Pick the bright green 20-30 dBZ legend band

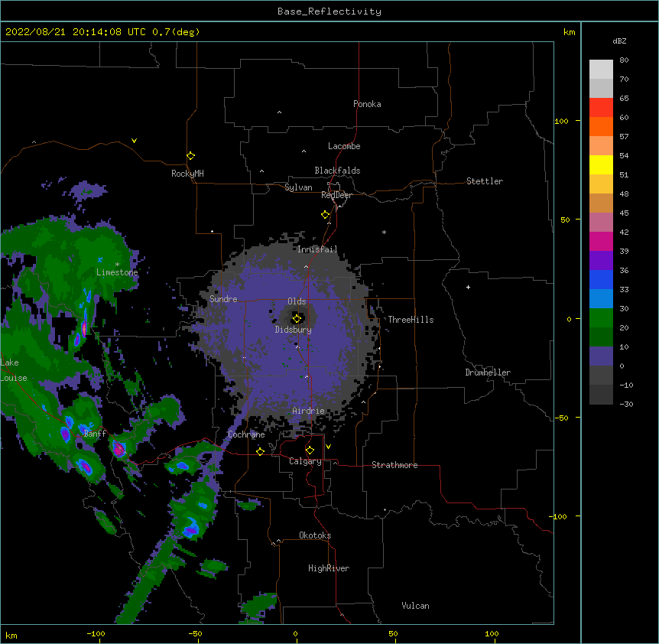click(601, 318)
